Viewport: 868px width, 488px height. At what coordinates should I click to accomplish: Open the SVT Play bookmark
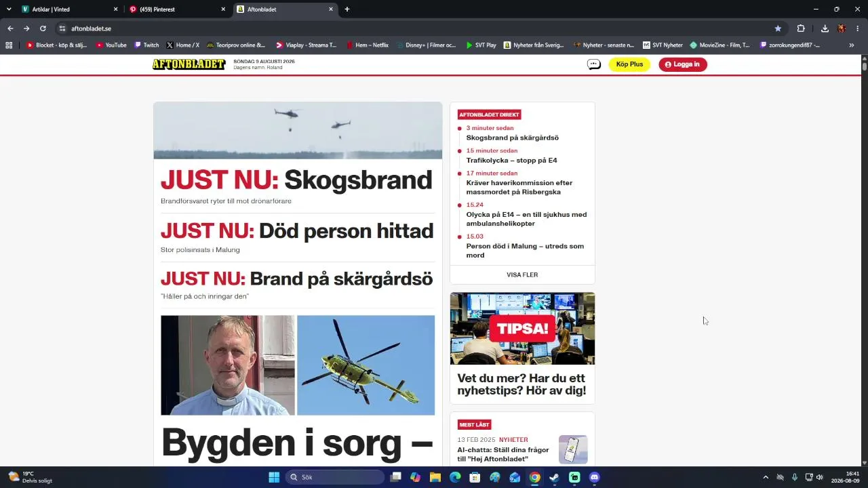[x=481, y=45]
